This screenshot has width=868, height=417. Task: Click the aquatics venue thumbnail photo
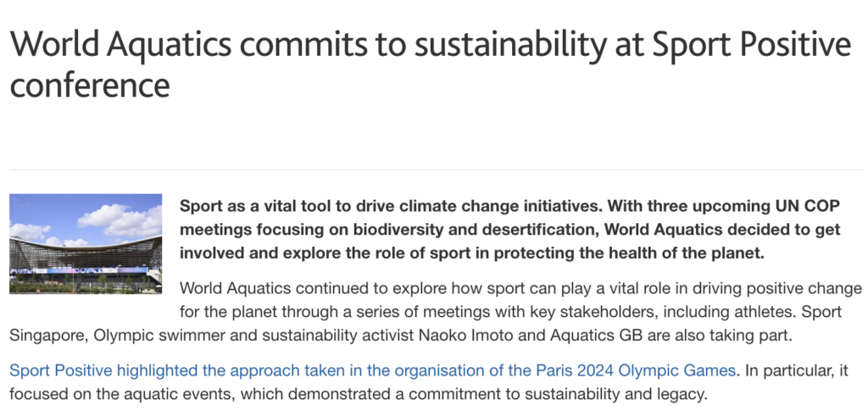pyautogui.click(x=86, y=243)
